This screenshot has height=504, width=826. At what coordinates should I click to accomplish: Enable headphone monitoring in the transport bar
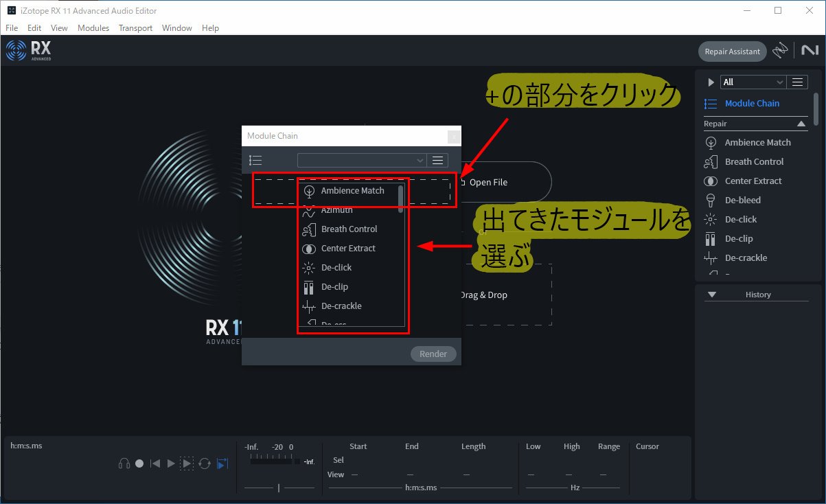coord(124,463)
